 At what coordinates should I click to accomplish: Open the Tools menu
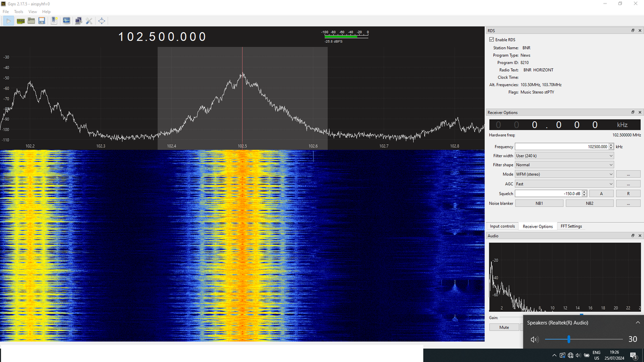point(19,12)
